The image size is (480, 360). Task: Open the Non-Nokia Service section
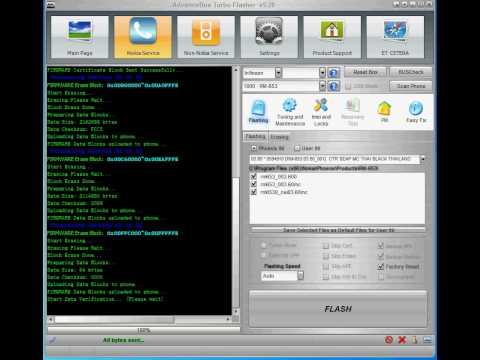(206, 37)
